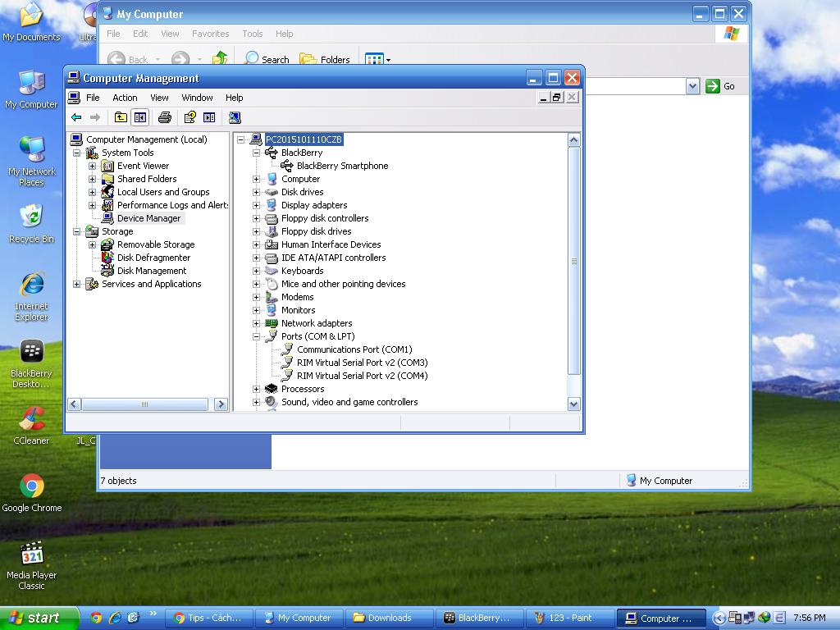Click Folders button in My Computer window
The height and width of the screenshot is (630, 840).
pos(324,59)
